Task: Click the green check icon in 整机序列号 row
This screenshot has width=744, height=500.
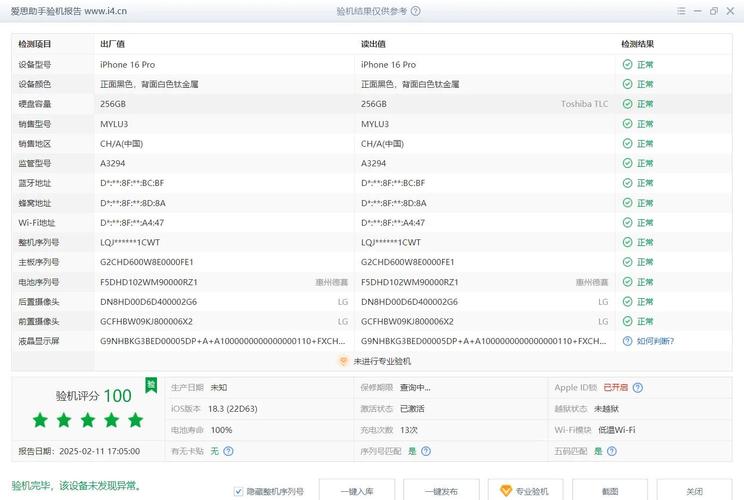Action: click(627, 242)
